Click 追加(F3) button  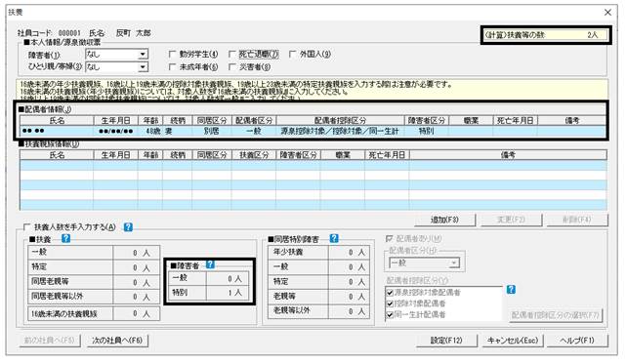444,220
